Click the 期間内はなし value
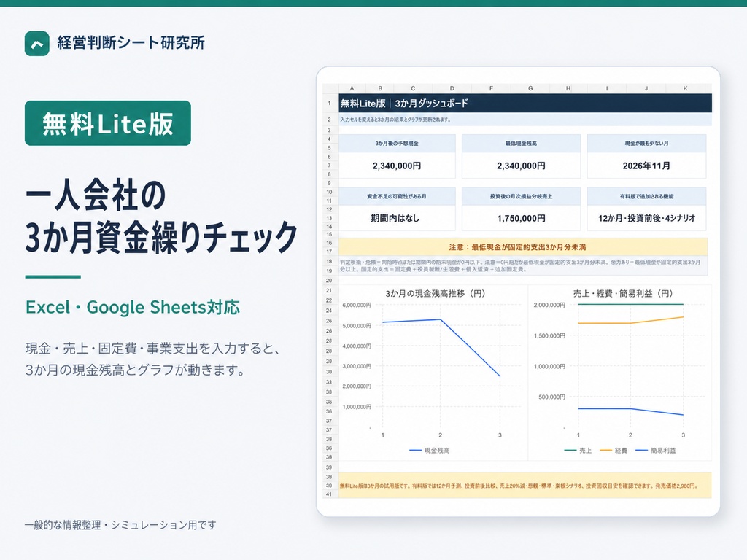 coord(395,218)
